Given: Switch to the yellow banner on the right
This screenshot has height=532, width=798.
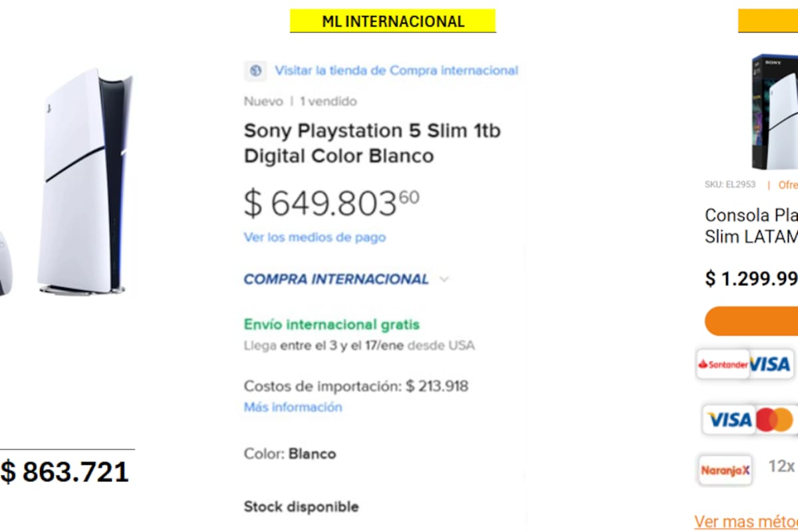Looking at the screenshot, I should point(771,21).
